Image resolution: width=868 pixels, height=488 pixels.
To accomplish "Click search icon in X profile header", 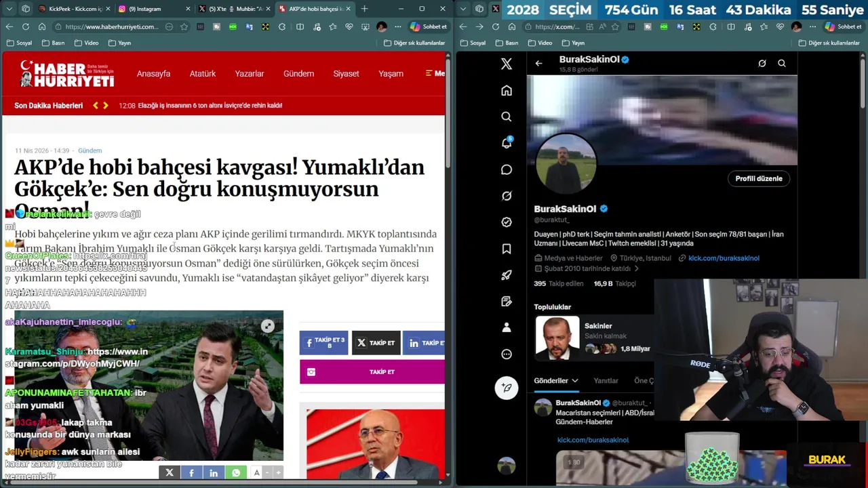I will tap(781, 63).
